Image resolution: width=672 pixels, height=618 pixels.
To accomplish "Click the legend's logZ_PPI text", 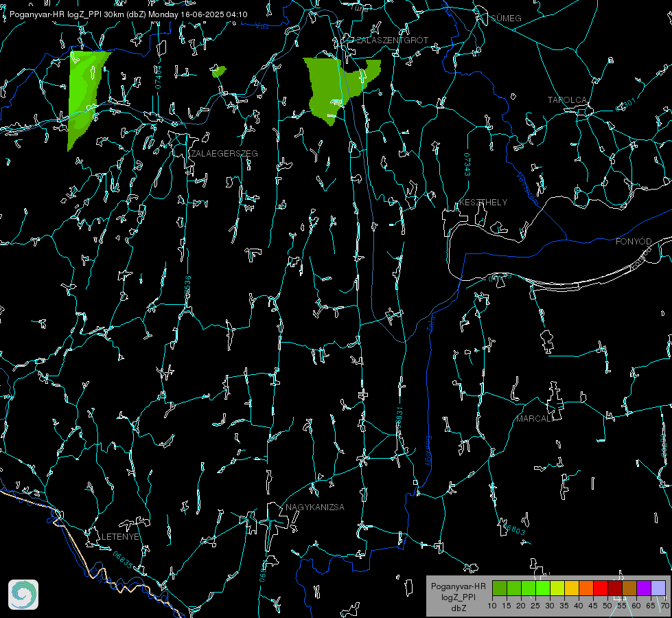I will click(x=458, y=597).
